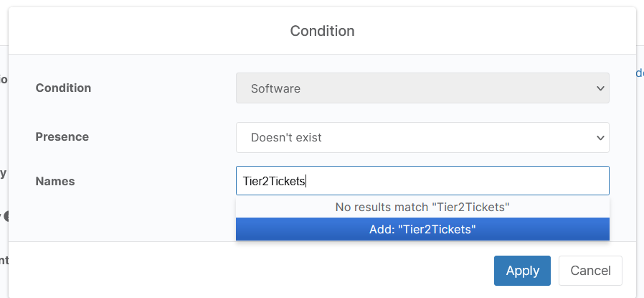Cancel the Condition dialog
The image size is (644, 298).
[590, 271]
